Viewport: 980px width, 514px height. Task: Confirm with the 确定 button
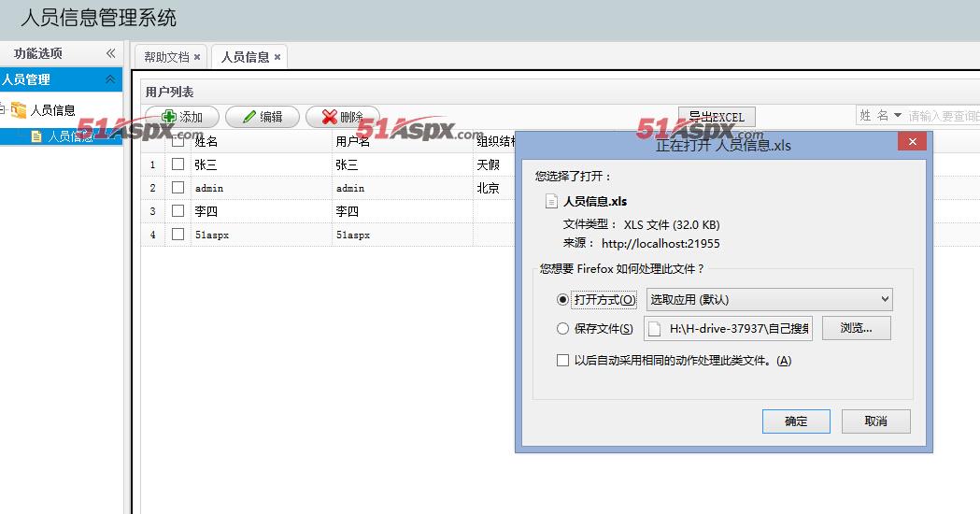point(796,421)
